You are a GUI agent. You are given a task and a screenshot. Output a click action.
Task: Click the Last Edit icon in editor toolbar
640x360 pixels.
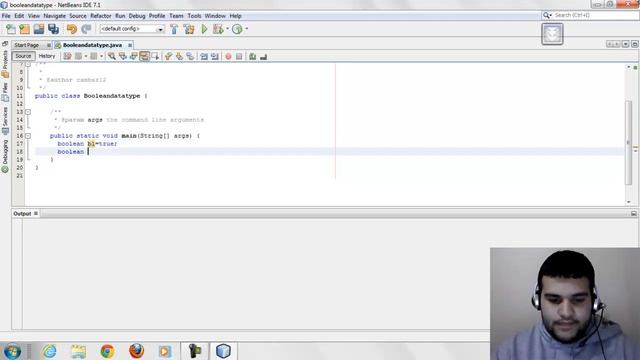click(67, 56)
